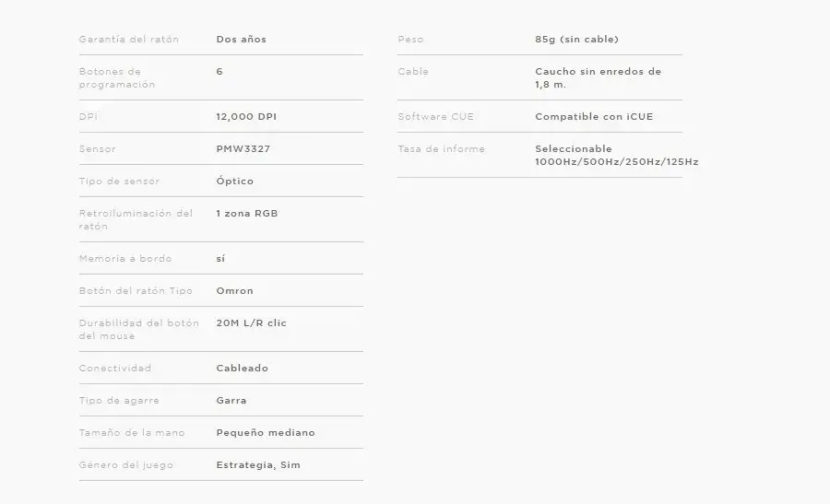
Task: Select the 'Dos años' warranty value
Action: [241, 40]
